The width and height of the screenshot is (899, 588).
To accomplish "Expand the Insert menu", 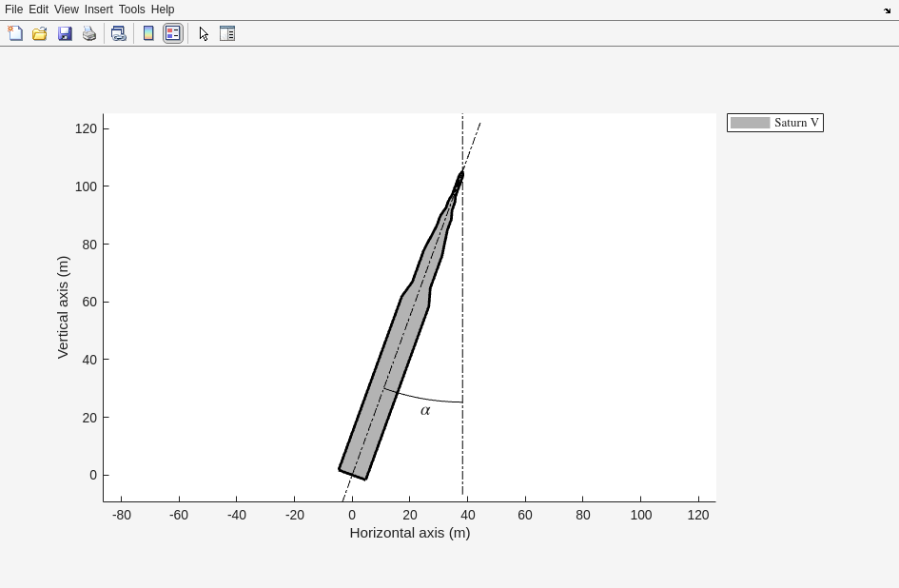I will click(x=98, y=10).
